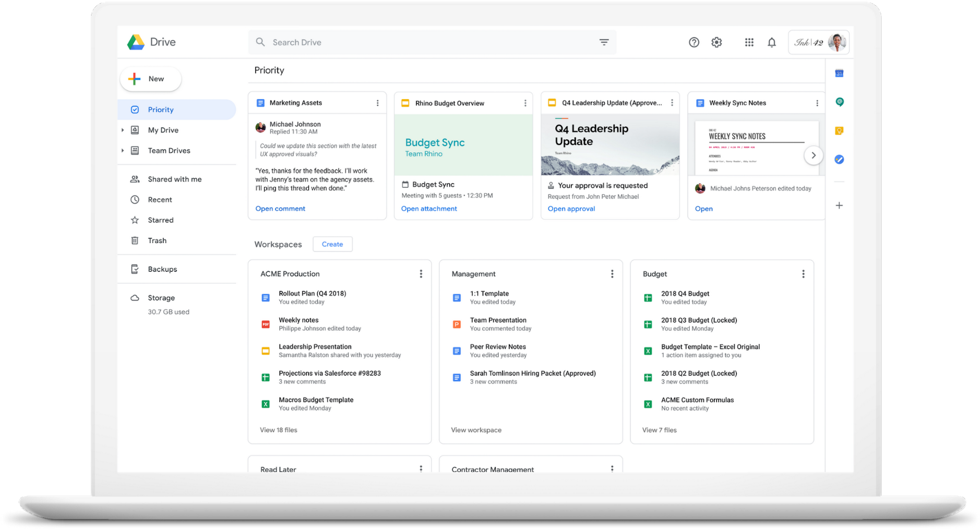This screenshot has width=980, height=529.
Task: Click View 7 files link
Action: point(659,430)
